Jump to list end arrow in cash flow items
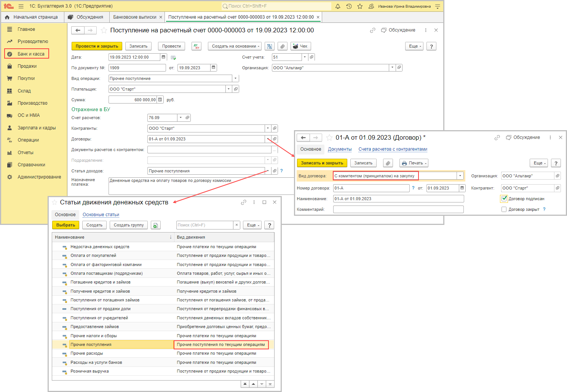The height and width of the screenshot is (392, 567). 270,384
